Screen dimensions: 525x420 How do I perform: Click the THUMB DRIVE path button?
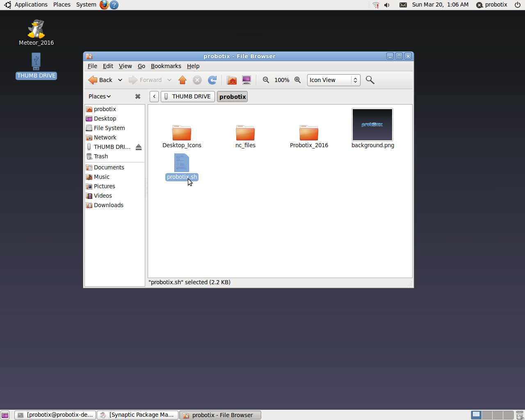pos(187,96)
